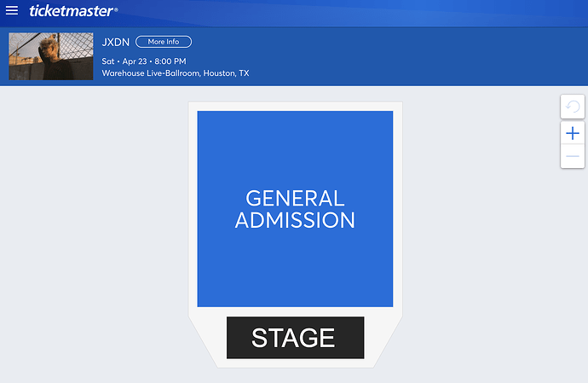
Task: Zoom in on the seat map
Action: tap(573, 133)
